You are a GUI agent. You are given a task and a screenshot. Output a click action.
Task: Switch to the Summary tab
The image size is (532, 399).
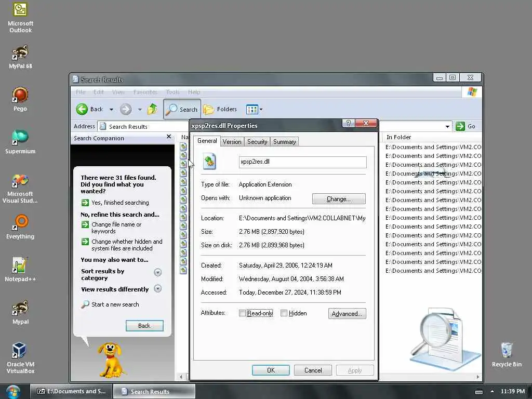click(x=284, y=142)
